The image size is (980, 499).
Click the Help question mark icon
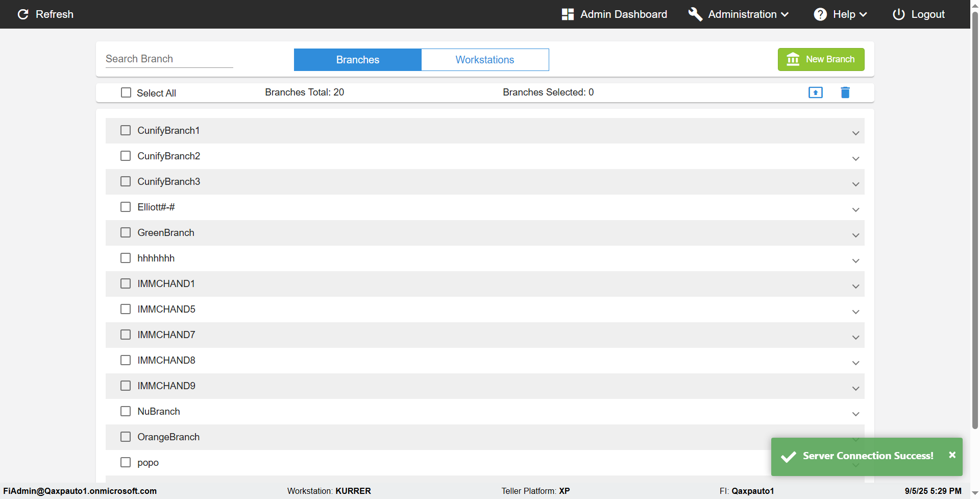click(x=820, y=14)
